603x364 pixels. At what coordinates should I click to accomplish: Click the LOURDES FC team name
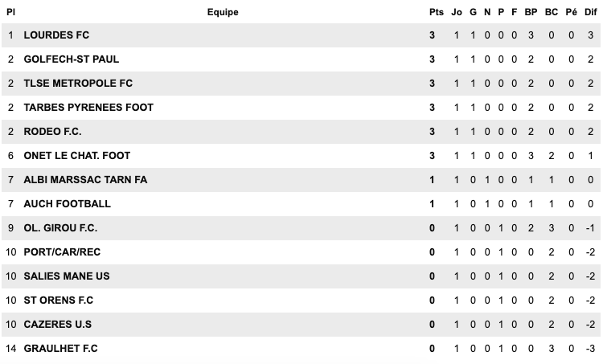[x=56, y=35]
